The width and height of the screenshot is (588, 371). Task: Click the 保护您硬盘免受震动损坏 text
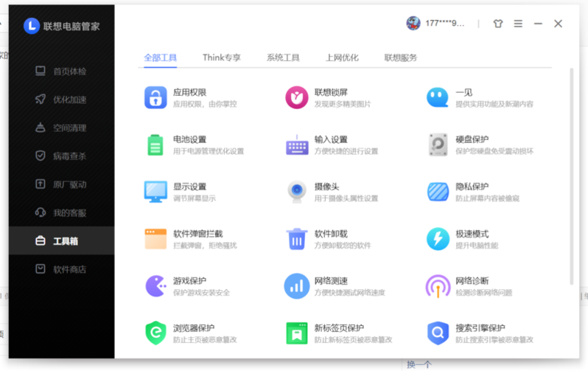tap(494, 151)
